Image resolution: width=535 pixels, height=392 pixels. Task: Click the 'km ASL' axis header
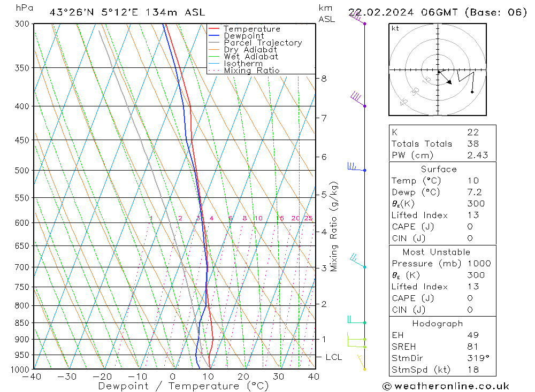[x=326, y=14]
